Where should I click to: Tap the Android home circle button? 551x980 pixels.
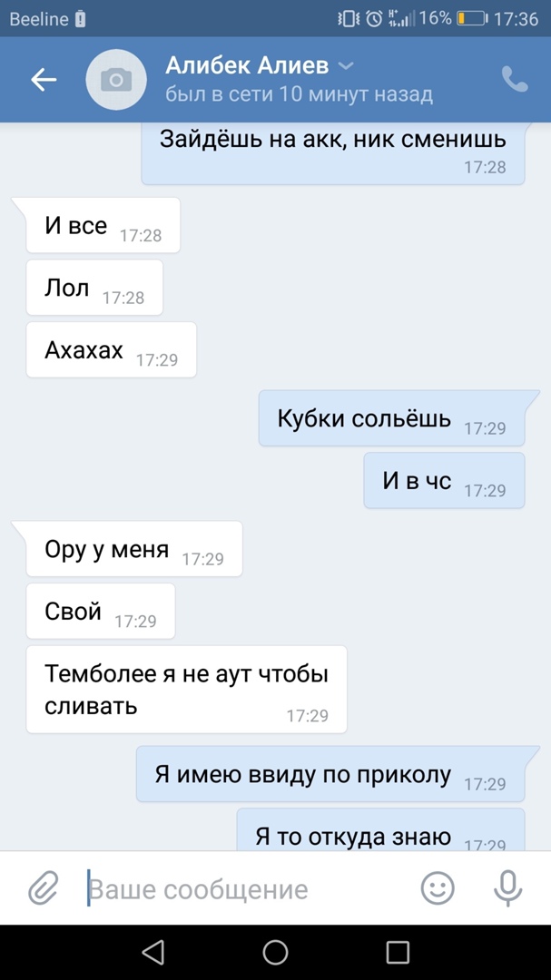coord(275,952)
